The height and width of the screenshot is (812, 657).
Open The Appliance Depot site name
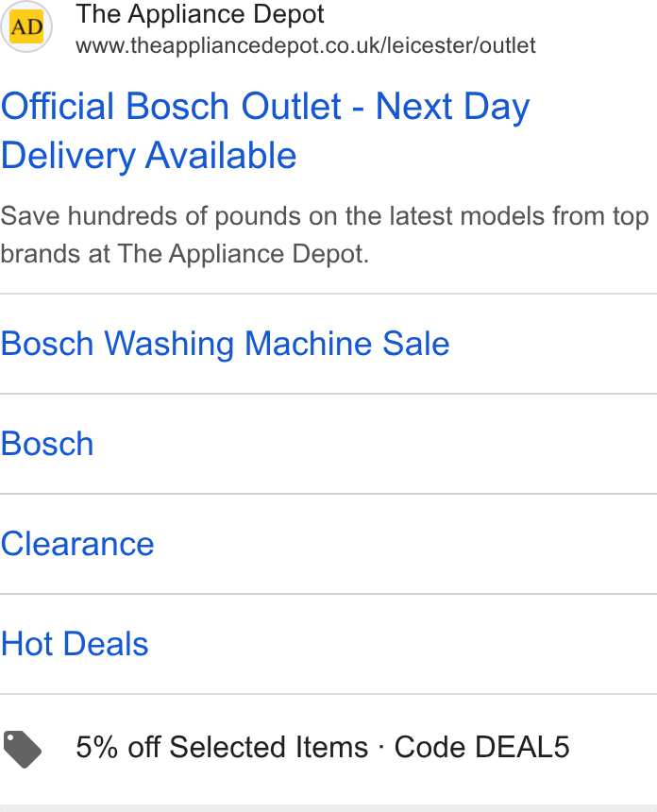(200, 14)
